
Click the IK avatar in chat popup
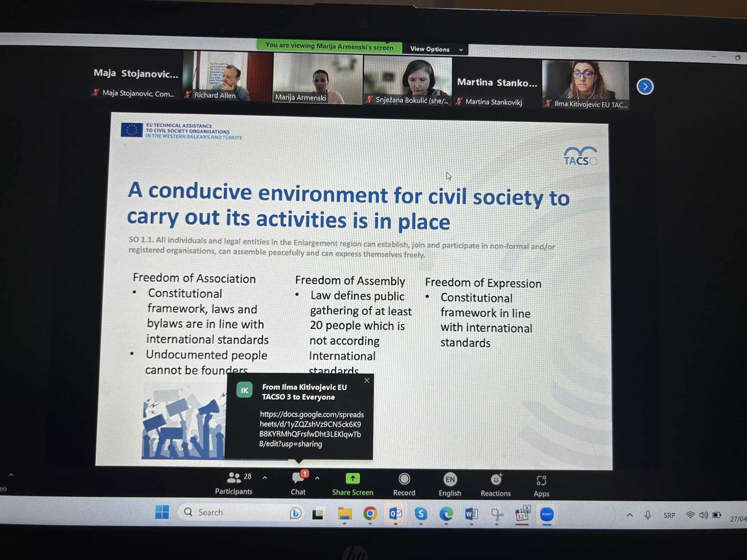tap(245, 390)
